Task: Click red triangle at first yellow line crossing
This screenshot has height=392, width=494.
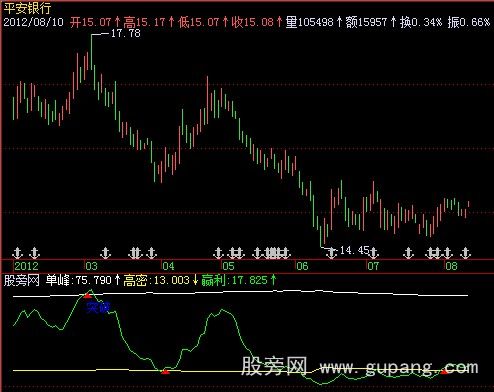Action: 165,372
